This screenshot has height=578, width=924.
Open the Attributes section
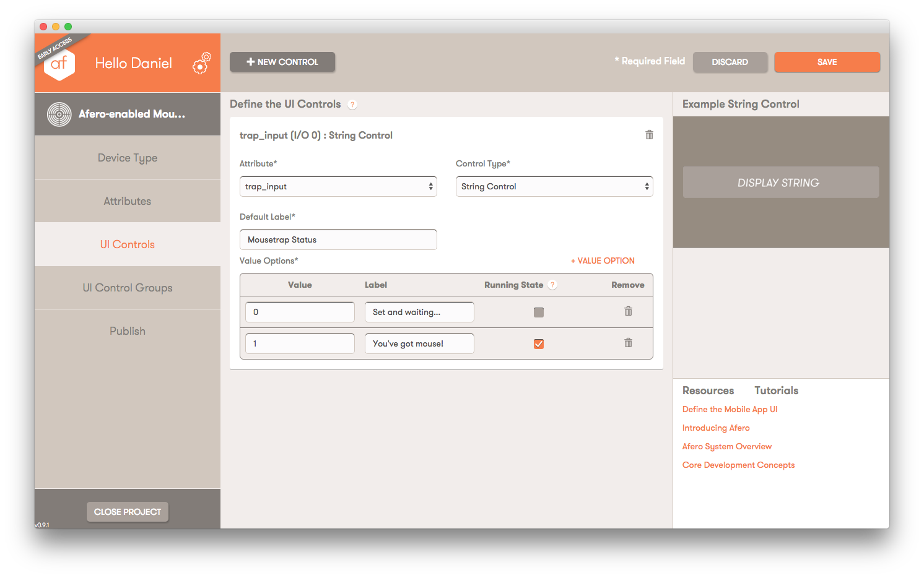click(128, 201)
